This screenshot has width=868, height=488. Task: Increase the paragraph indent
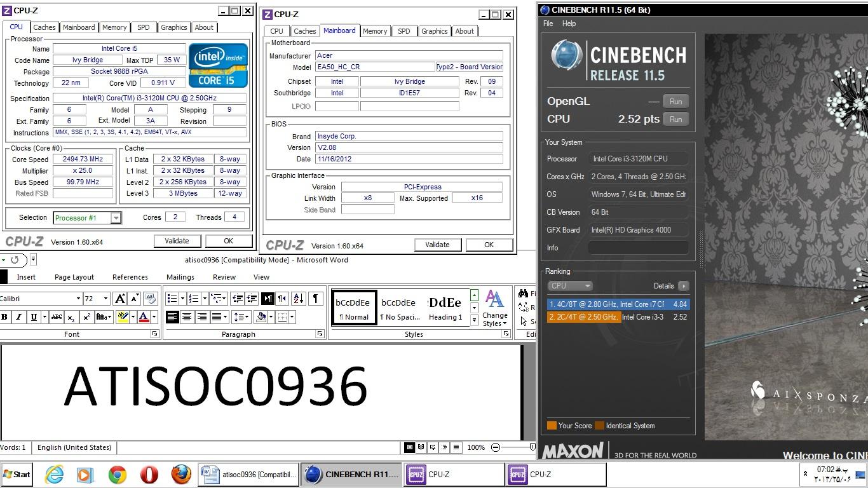(x=252, y=298)
